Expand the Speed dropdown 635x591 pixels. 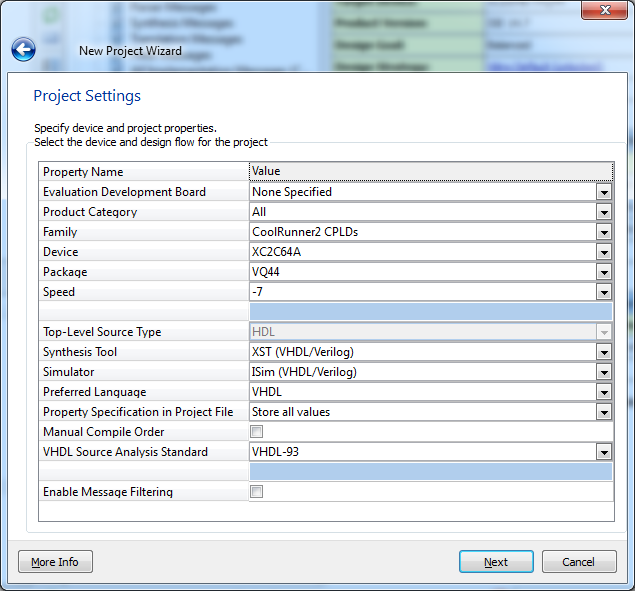603,292
